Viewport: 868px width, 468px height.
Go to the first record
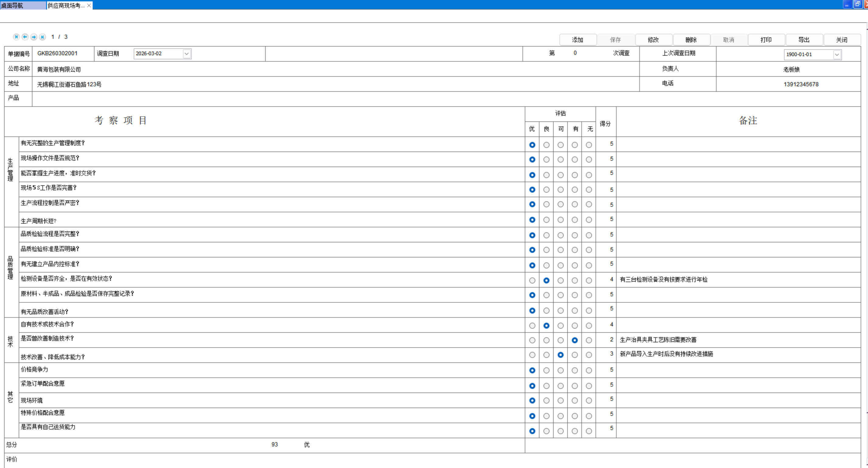tap(16, 37)
